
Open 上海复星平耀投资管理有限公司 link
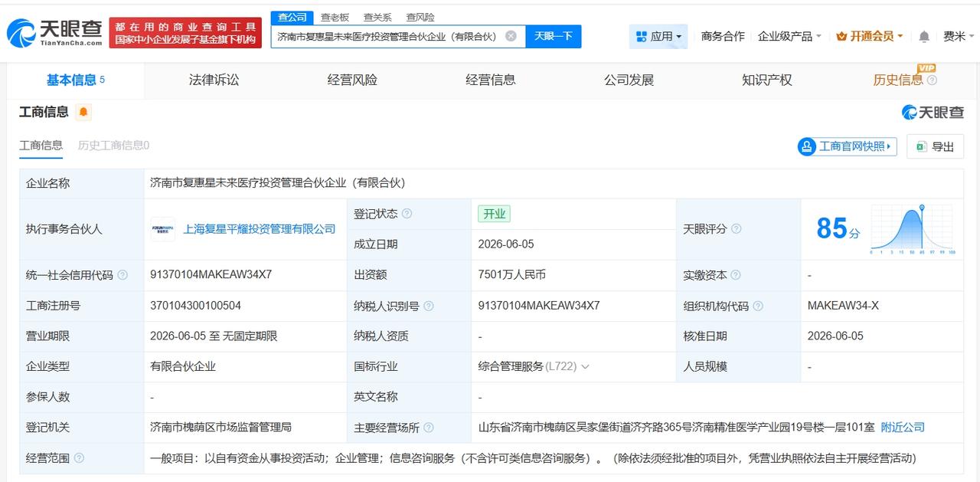(x=260, y=229)
